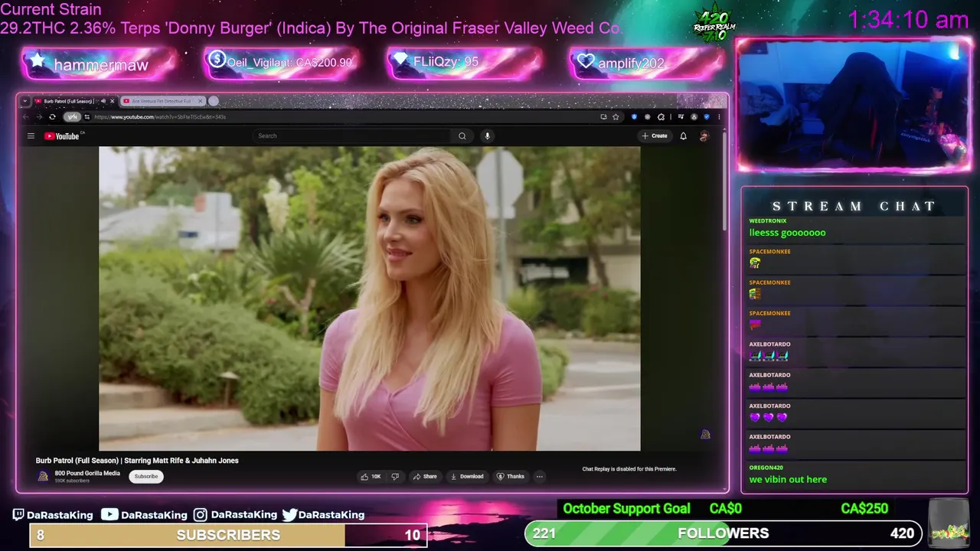
Task: Bookmark this page with the star icon
Action: point(616,117)
